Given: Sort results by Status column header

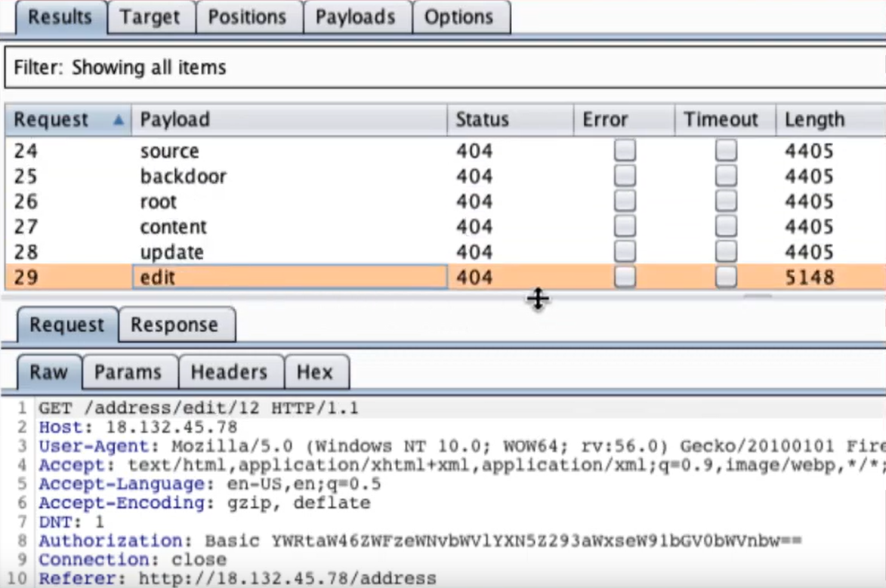Looking at the screenshot, I should click(482, 120).
